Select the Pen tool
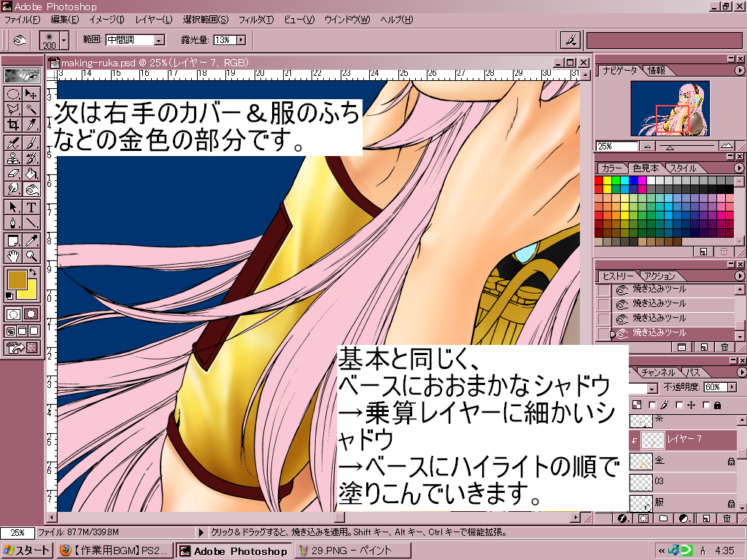The image size is (747, 560). [x=14, y=222]
